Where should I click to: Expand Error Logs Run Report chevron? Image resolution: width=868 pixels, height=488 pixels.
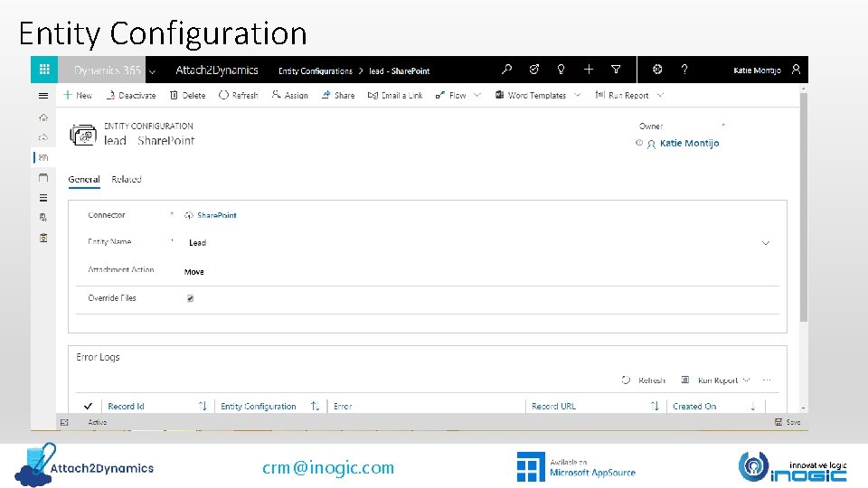[x=746, y=380]
